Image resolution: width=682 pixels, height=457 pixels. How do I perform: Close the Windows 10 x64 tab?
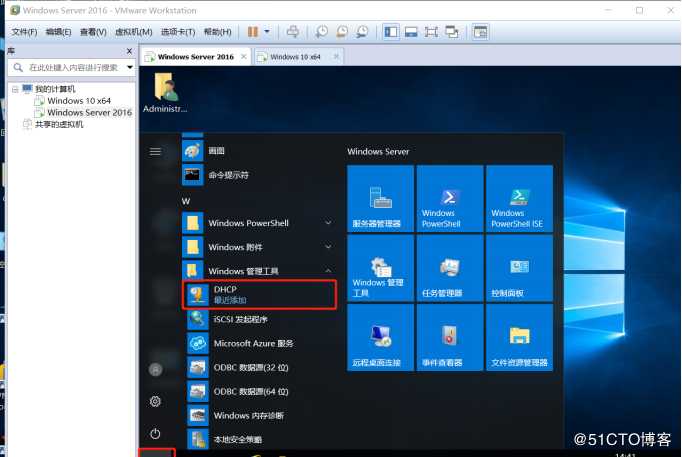click(336, 57)
